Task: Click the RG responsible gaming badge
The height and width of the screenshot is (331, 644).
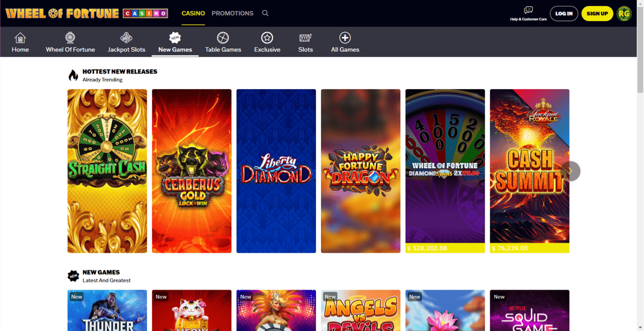Action: pyautogui.click(x=624, y=13)
